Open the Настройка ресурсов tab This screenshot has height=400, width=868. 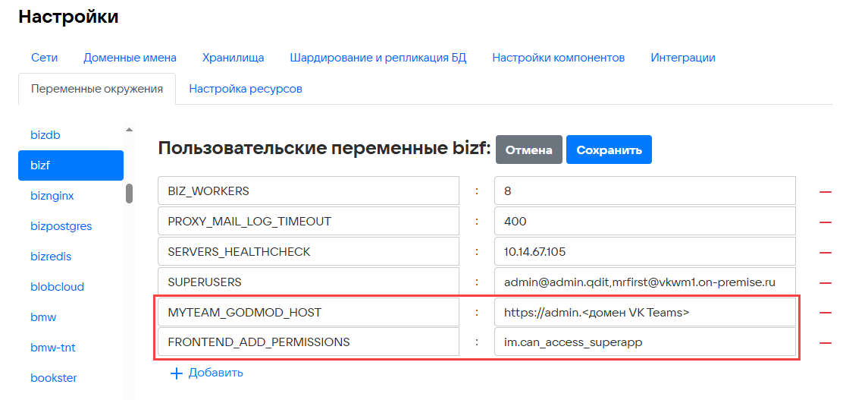pyautogui.click(x=246, y=89)
